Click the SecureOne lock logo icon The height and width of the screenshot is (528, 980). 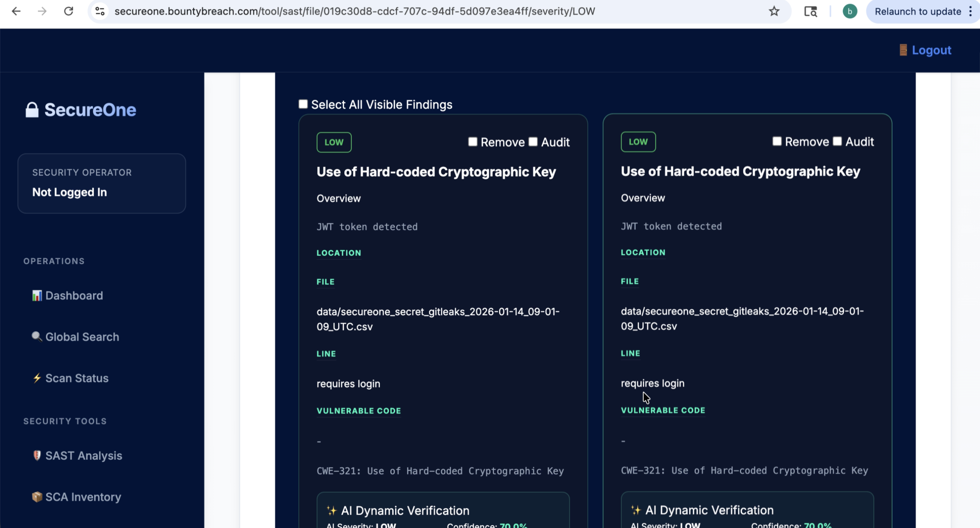(32, 110)
